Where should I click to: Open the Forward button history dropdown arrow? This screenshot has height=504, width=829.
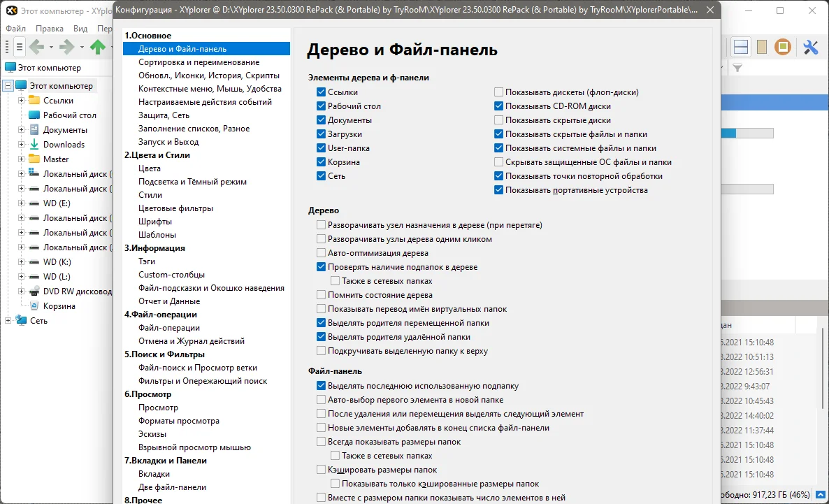pyautogui.click(x=82, y=47)
